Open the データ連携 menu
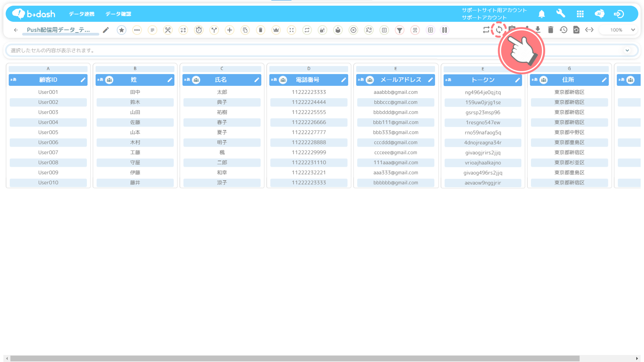 click(x=81, y=14)
